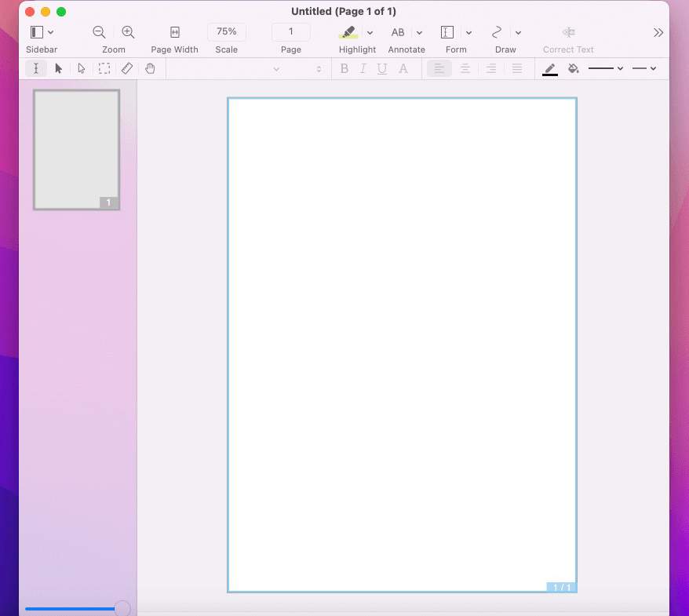Viewport: 689px width, 616px height.
Task: Open the line thickness dropdown
Action: tap(606, 69)
